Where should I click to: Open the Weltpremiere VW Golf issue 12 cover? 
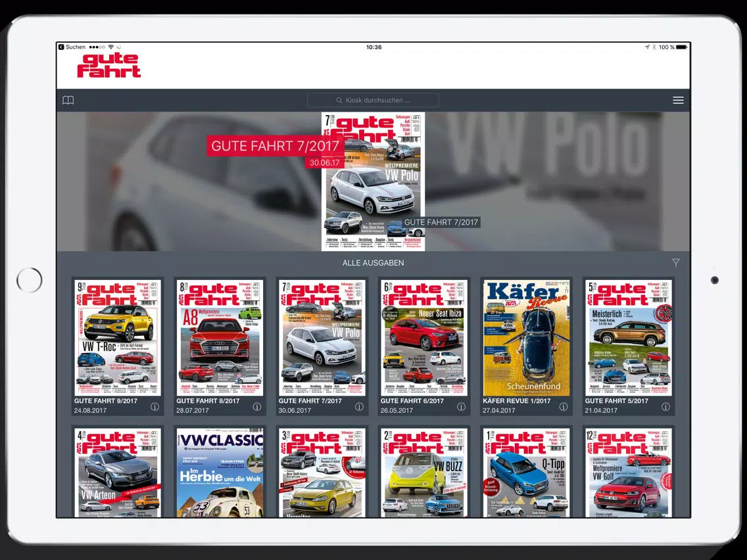629,473
